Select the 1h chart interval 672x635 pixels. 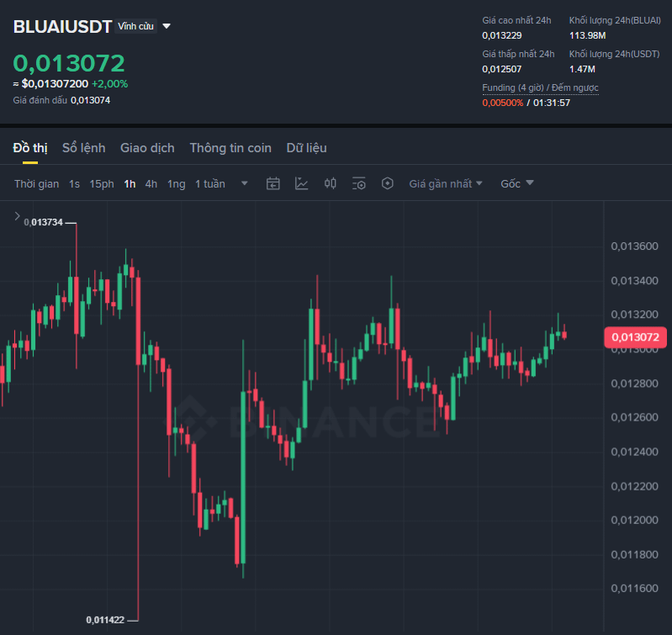pyautogui.click(x=130, y=184)
